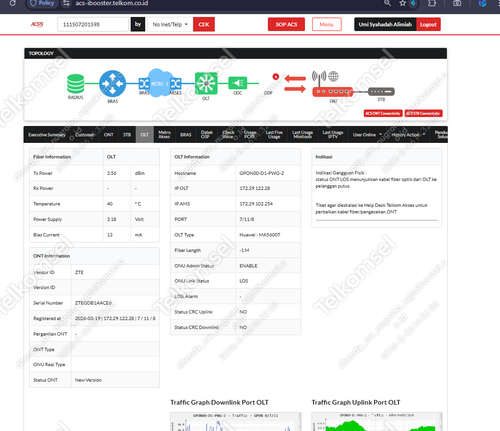The image size is (500, 431).
Task: Click the red ODP alert marker
Action: 275,77
